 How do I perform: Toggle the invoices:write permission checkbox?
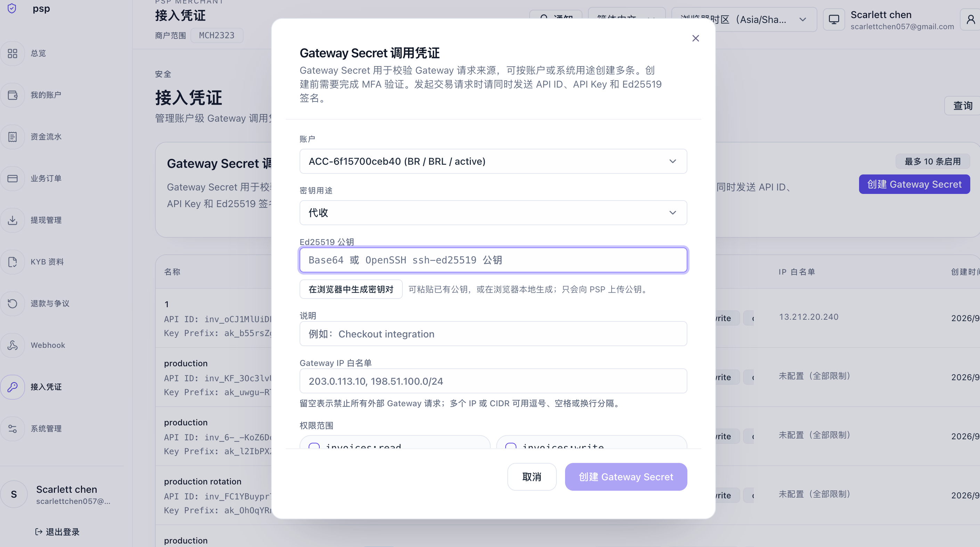point(511,447)
